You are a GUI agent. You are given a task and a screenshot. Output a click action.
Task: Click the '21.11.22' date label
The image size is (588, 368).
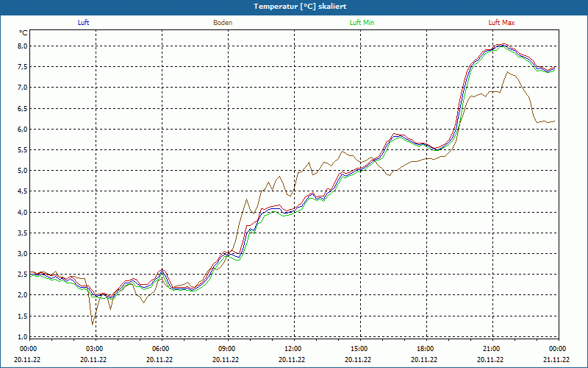556,359
